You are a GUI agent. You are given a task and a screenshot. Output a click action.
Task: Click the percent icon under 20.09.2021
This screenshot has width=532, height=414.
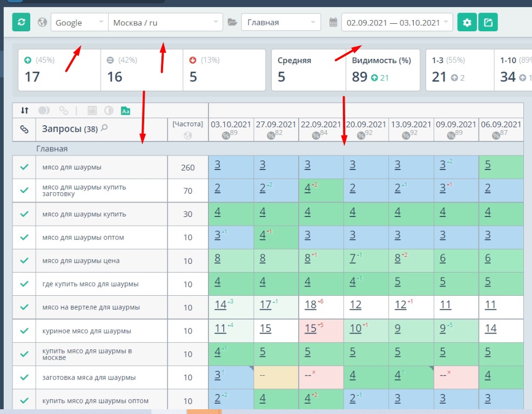[361, 135]
